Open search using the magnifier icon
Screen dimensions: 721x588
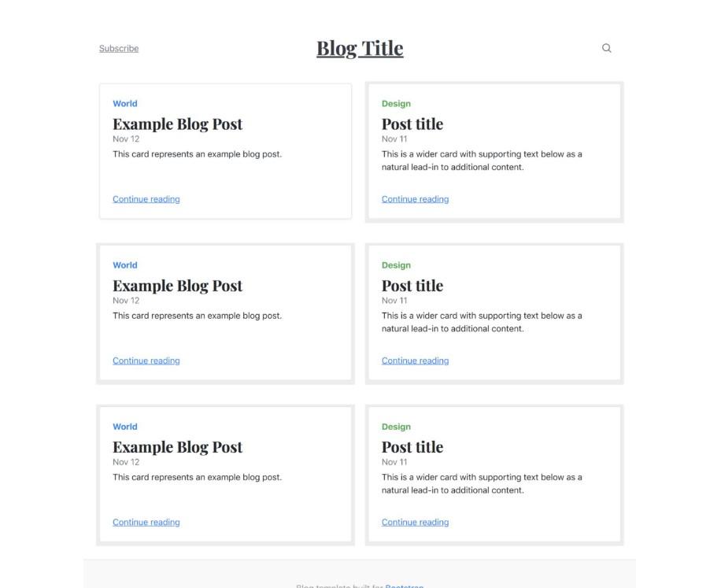click(606, 48)
